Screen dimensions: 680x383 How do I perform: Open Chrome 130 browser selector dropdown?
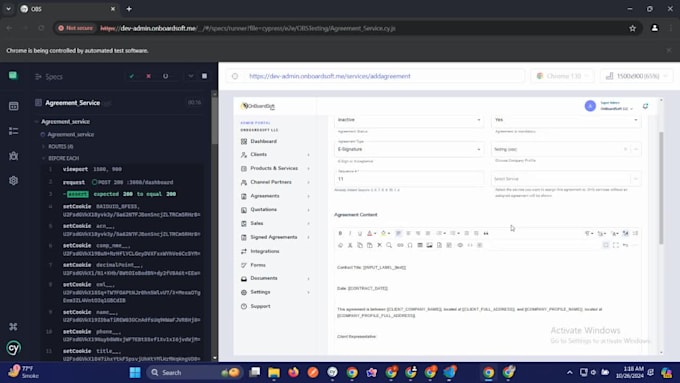point(562,76)
